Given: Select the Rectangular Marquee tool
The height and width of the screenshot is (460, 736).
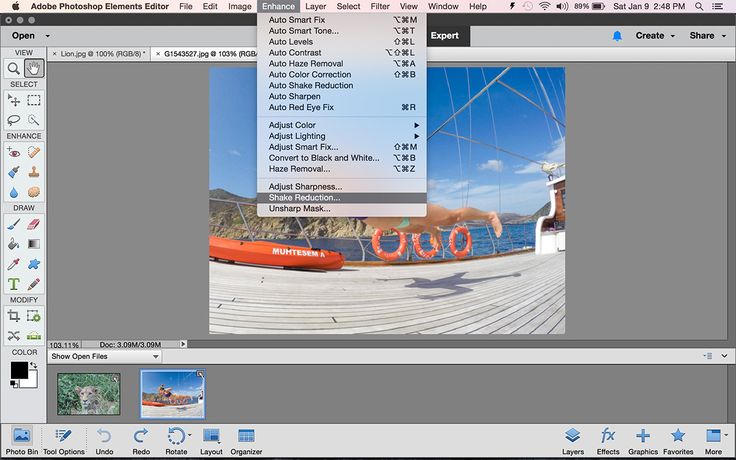Looking at the screenshot, I should click(34, 100).
